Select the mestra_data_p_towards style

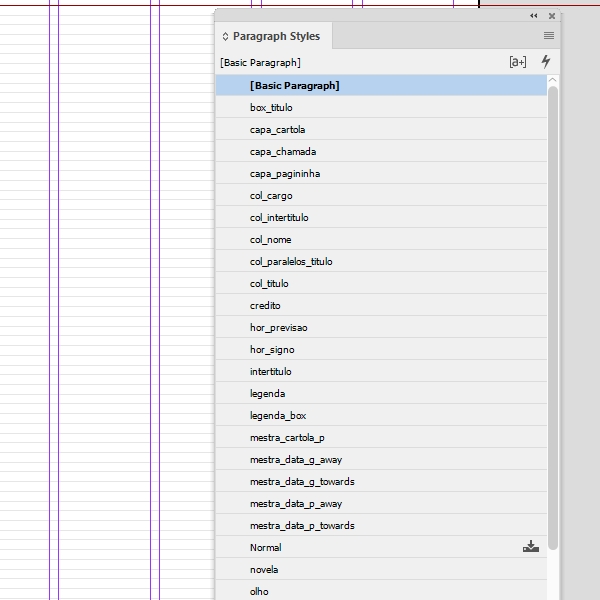tap(381, 525)
